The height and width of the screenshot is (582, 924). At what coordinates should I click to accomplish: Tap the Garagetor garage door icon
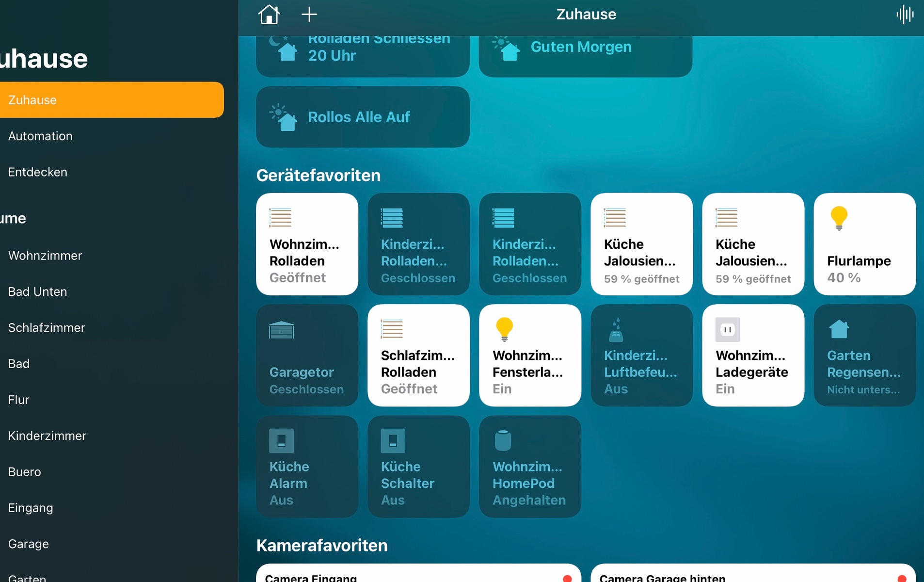click(x=281, y=330)
